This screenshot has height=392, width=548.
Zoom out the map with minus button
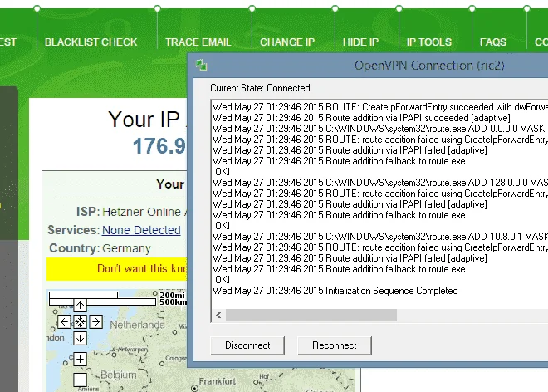click(x=80, y=380)
